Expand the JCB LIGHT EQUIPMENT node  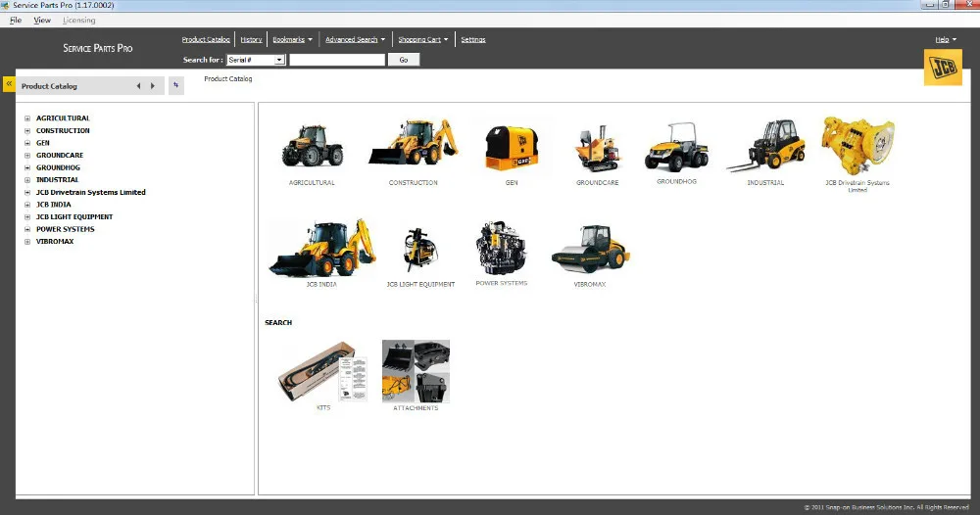[27, 216]
